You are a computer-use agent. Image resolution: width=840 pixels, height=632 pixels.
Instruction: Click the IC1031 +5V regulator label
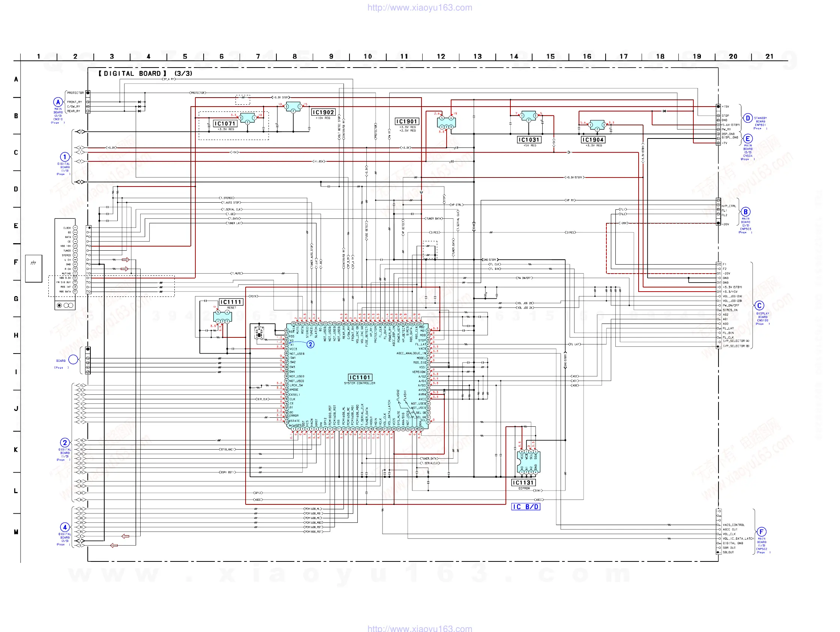(529, 140)
